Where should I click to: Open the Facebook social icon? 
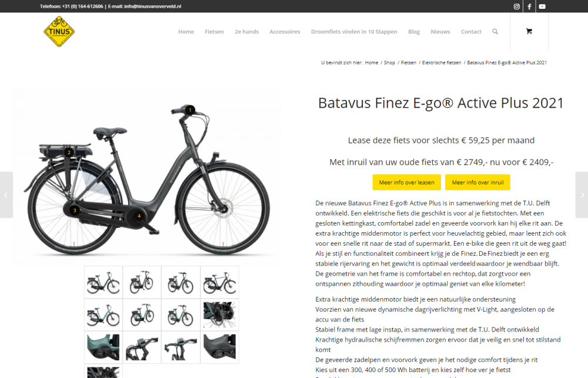(x=529, y=6)
